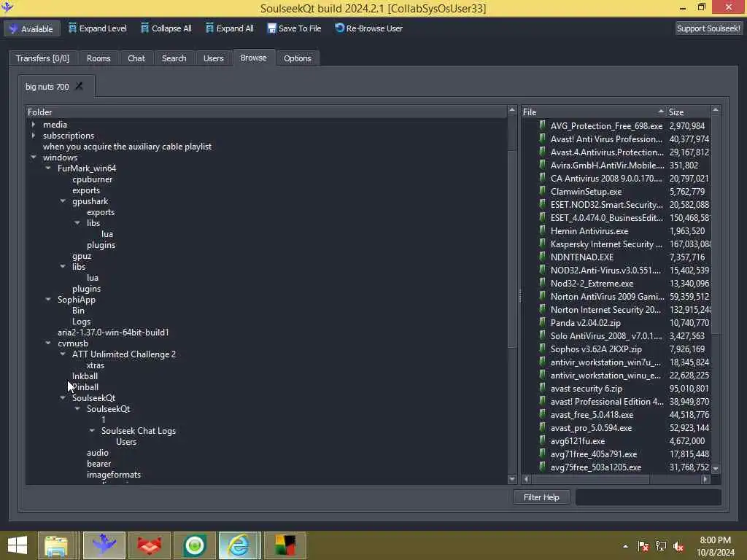This screenshot has width=747, height=560.
Task: Click file icon beside ClamwinSetup.exe
Action: 542,192
